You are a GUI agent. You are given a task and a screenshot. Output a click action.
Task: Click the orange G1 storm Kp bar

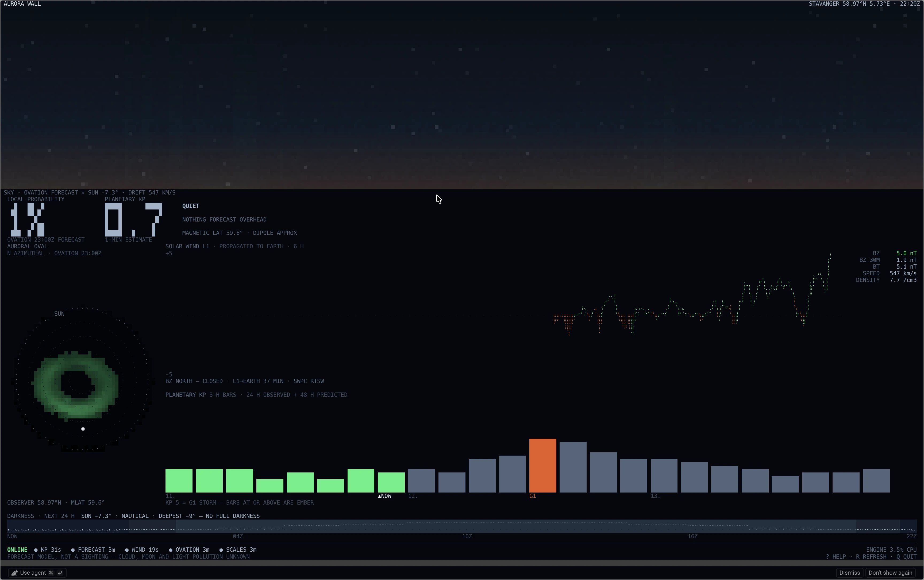pos(543,465)
